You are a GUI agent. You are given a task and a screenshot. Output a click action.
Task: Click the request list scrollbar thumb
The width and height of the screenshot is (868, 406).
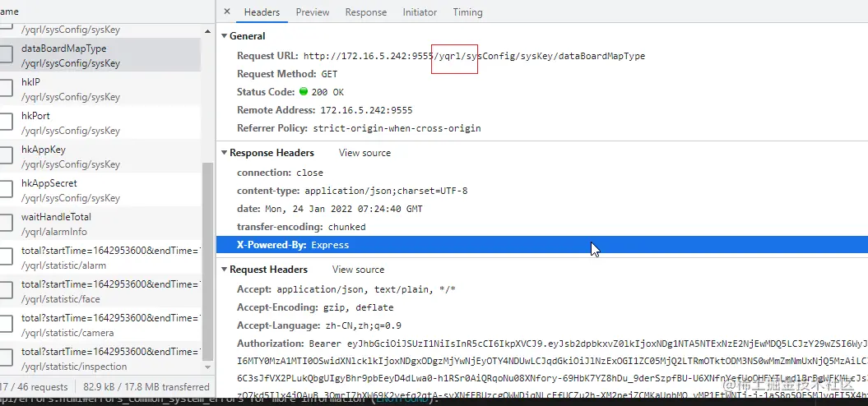(x=207, y=260)
